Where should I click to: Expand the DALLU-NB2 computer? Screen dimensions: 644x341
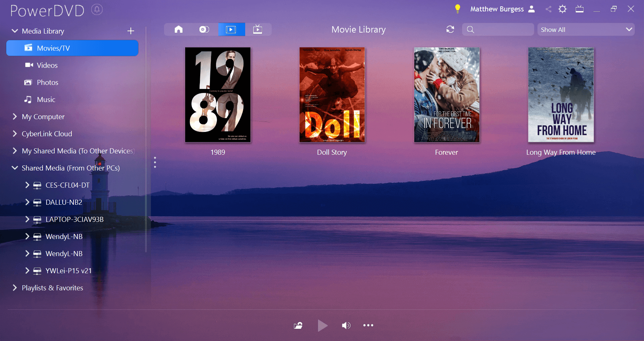coord(27,202)
